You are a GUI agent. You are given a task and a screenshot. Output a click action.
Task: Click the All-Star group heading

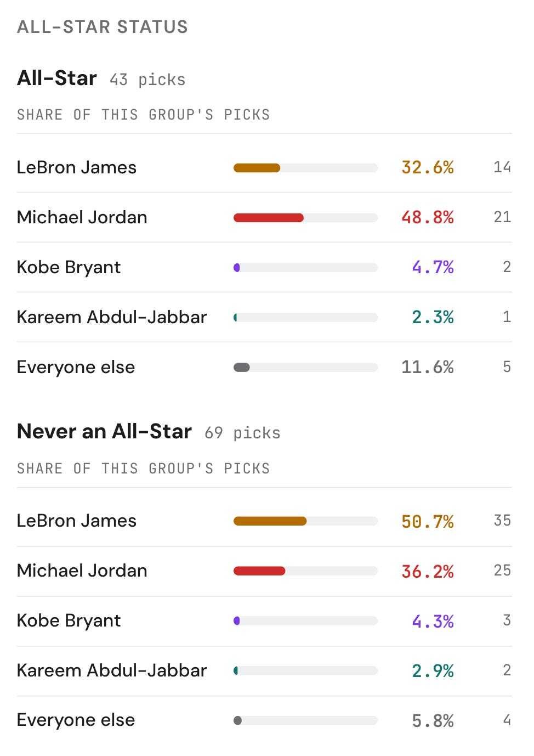coord(57,78)
